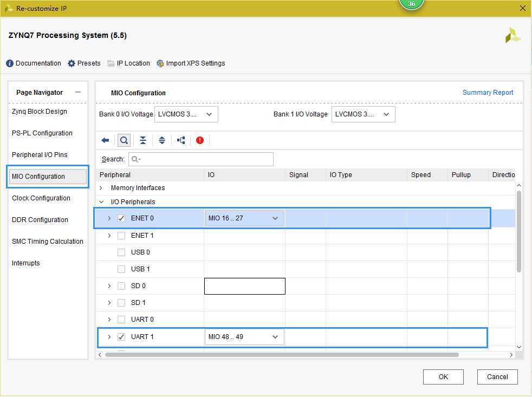The image size is (532, 397).
Task: Click the vertical scrollbar thumb
Action: coord(519,231)
